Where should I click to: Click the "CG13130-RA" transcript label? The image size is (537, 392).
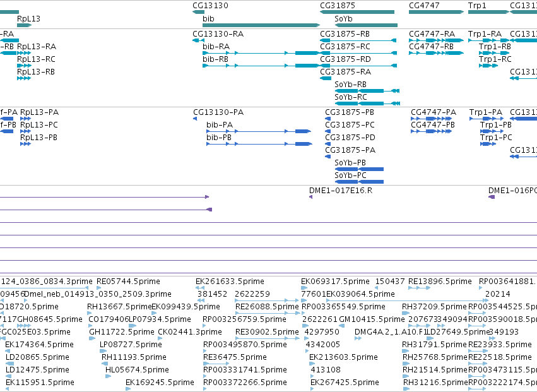pos(218,34)
